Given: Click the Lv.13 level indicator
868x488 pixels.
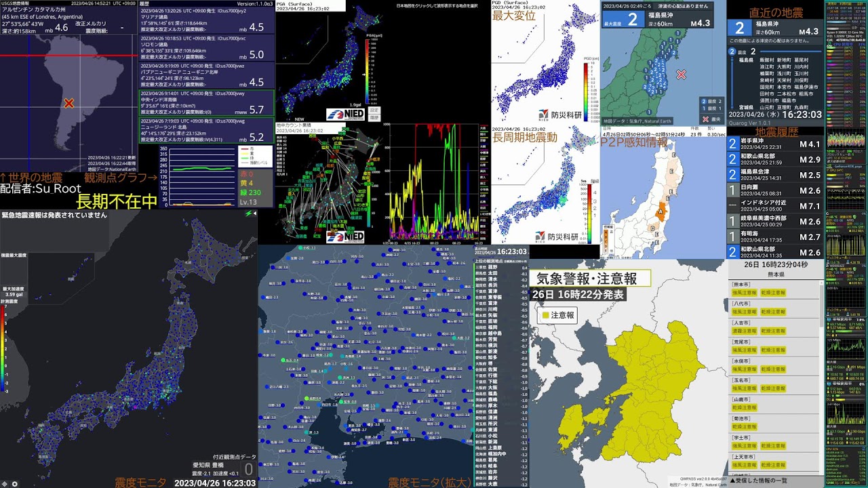Looking at the screenshot, I should 250,202.
